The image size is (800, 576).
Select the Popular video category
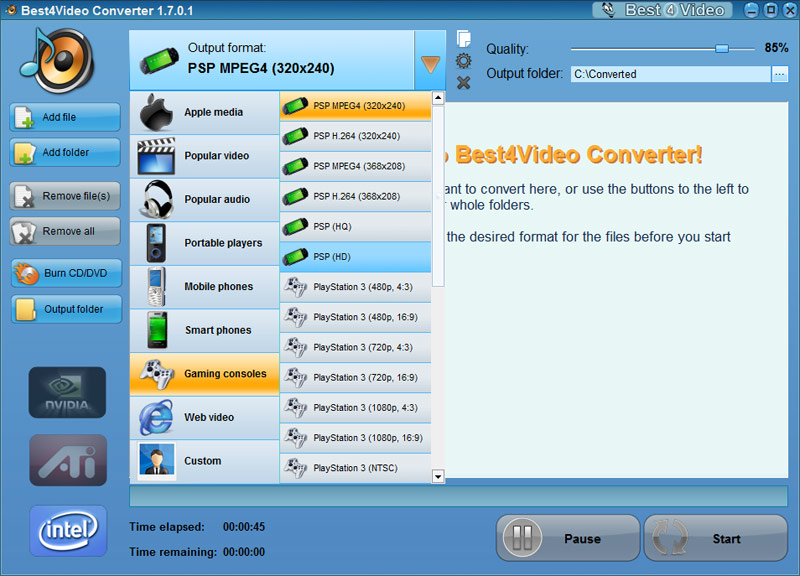(204, 156)
